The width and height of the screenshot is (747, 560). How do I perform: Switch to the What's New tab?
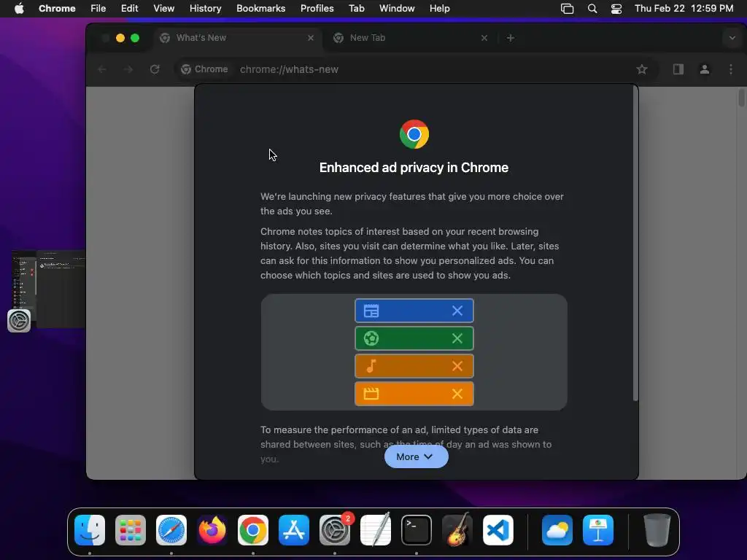coord(237,38)
